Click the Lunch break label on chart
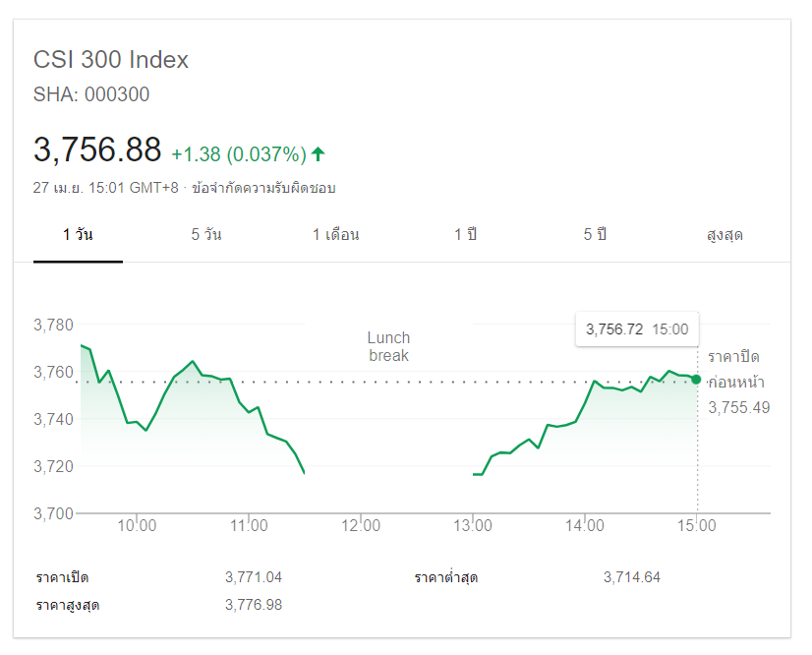The image size is (812, 655). [388, 346]
